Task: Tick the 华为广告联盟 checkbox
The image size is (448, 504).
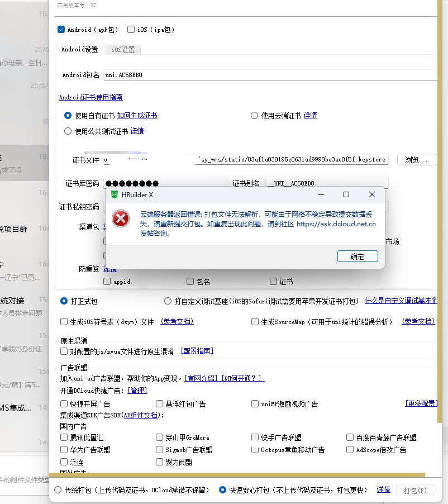Action: point(64,449)
